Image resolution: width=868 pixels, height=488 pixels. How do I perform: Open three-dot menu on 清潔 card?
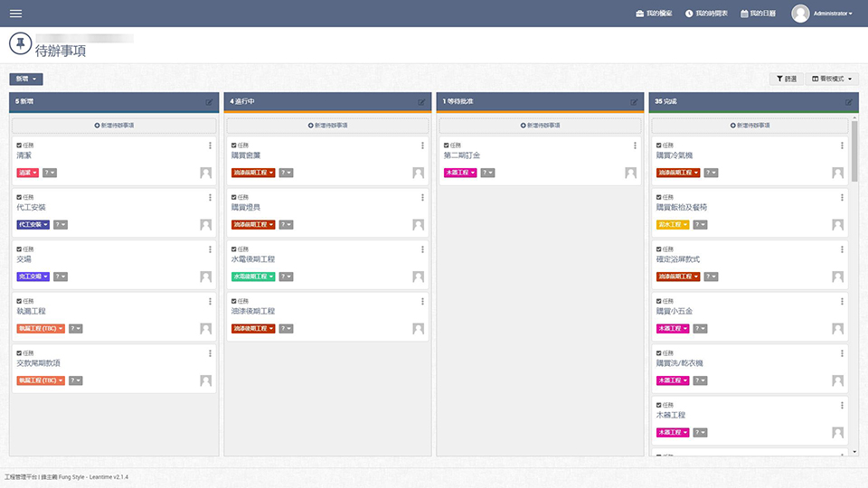[210, 145]
